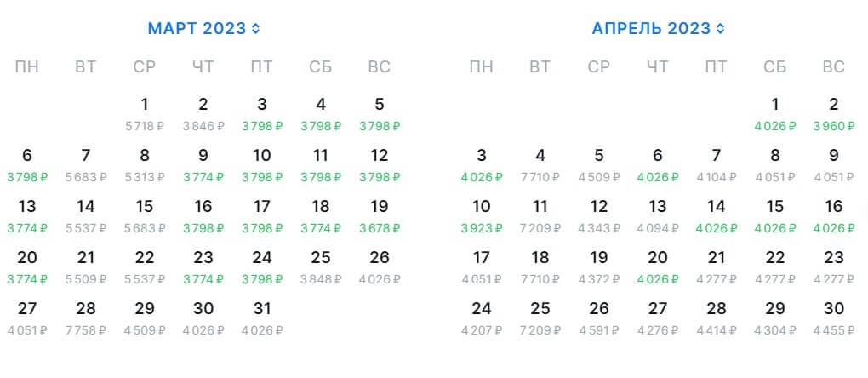Open the АПРЕЛЬ 2023 month dropdown
The width and height of the screenshot is (868, 378).
pyautogui.click(x=658, y=29)
